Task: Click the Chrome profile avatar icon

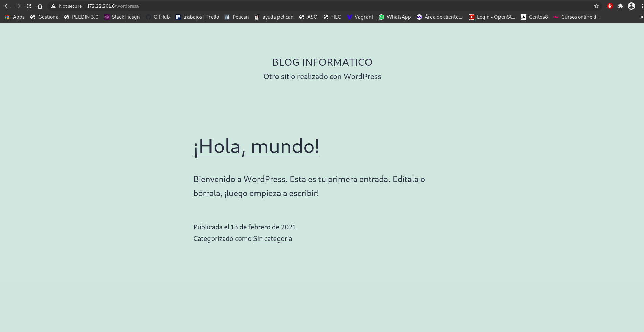Action: pos(631,6)
